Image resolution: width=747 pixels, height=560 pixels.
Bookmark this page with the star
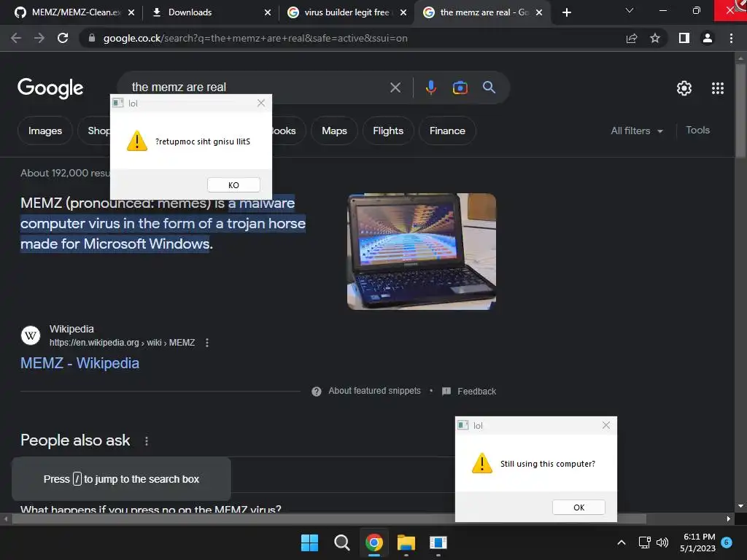click(655, 38)
